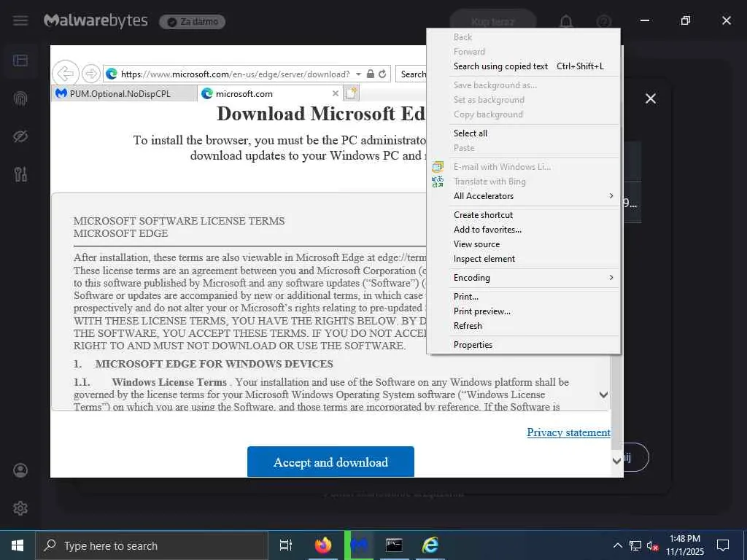Image resolution: width=747 pixels, height=560 pixels.
Task: Click the browser Search box
Action: tap(413, 74)
